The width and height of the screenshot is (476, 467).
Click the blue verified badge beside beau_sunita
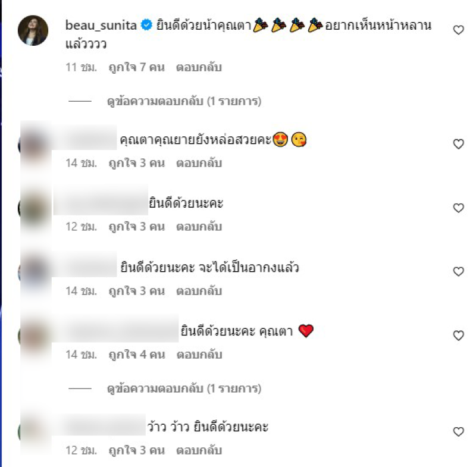[x=146, y=25]
